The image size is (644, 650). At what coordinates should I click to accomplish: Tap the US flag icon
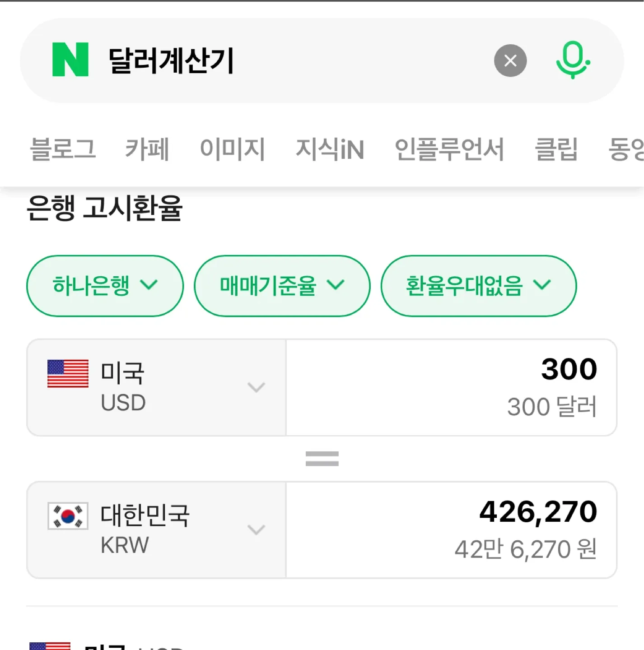click(68, 374)
